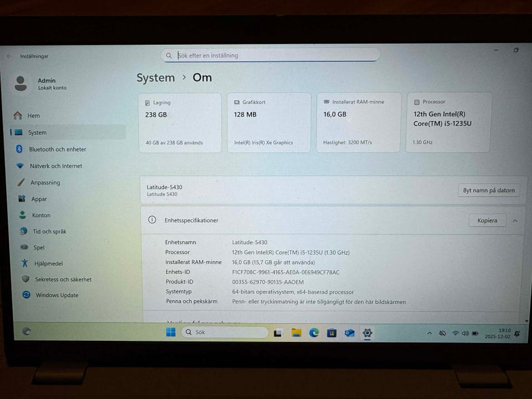Click the Konton person icon
This screenshot has width=532, height=399.
point(23,215)
